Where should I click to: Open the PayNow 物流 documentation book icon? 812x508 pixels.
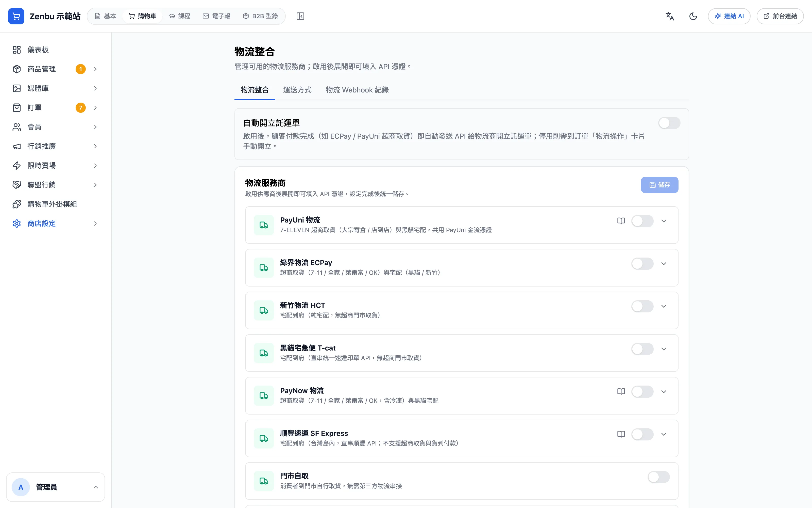pos(621,391)
